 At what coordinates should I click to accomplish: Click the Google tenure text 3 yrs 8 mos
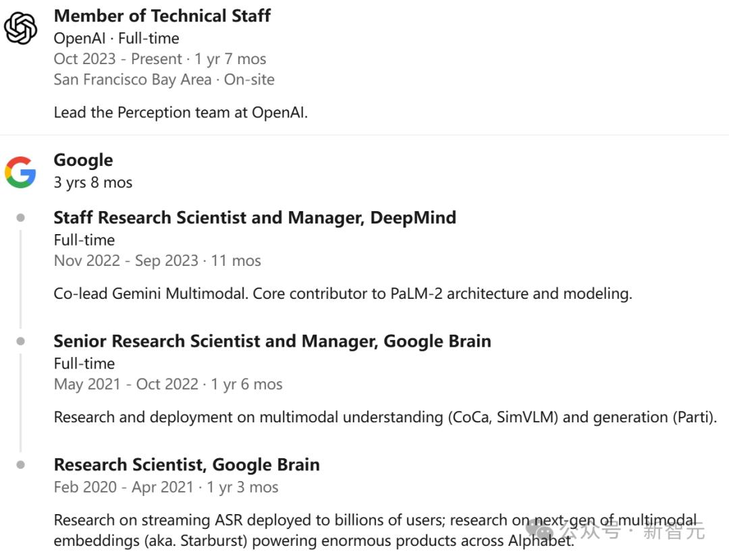[x=92, y=182]
